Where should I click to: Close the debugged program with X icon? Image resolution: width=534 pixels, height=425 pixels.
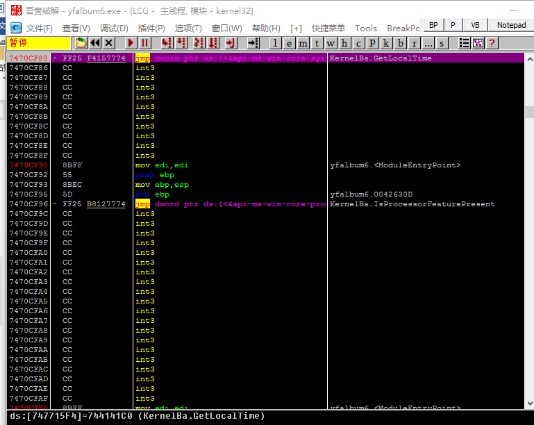[x=109, y=43]
